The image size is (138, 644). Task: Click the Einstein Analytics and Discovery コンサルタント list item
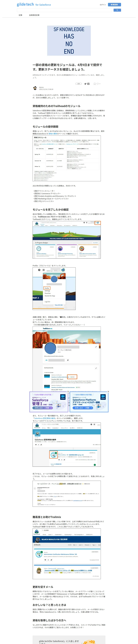pyautogui.click(x=54, y=196)
